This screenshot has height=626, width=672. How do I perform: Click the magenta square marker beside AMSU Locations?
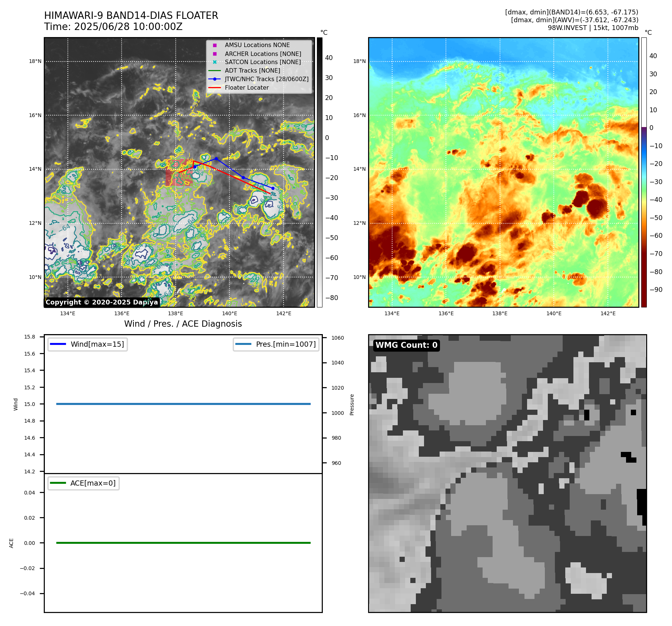point(215,45)
